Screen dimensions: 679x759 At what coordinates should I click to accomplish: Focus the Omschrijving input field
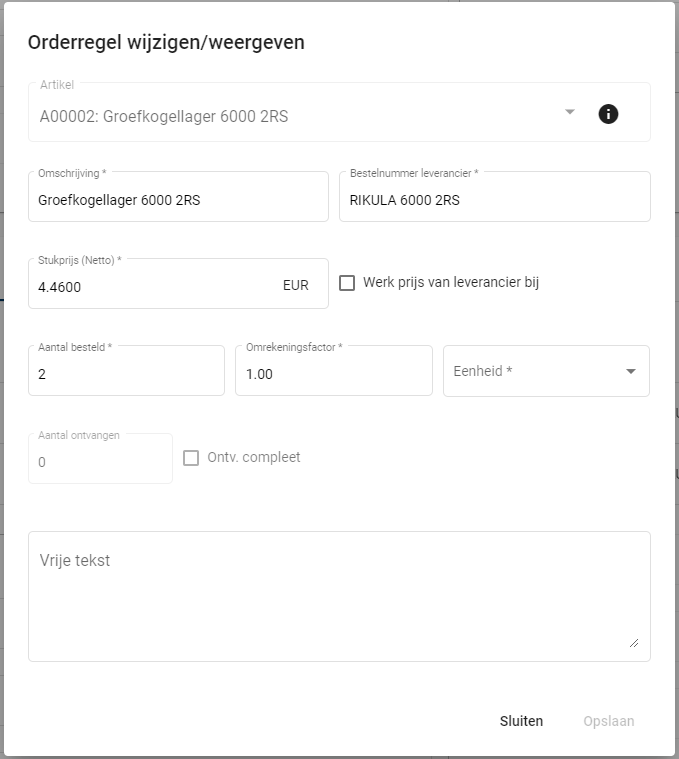tap(178, 200)
